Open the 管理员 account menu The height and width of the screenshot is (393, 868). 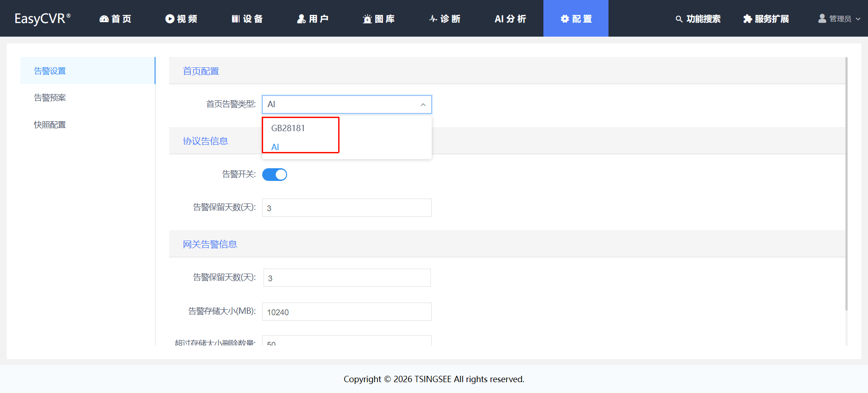tap(840, 19)
